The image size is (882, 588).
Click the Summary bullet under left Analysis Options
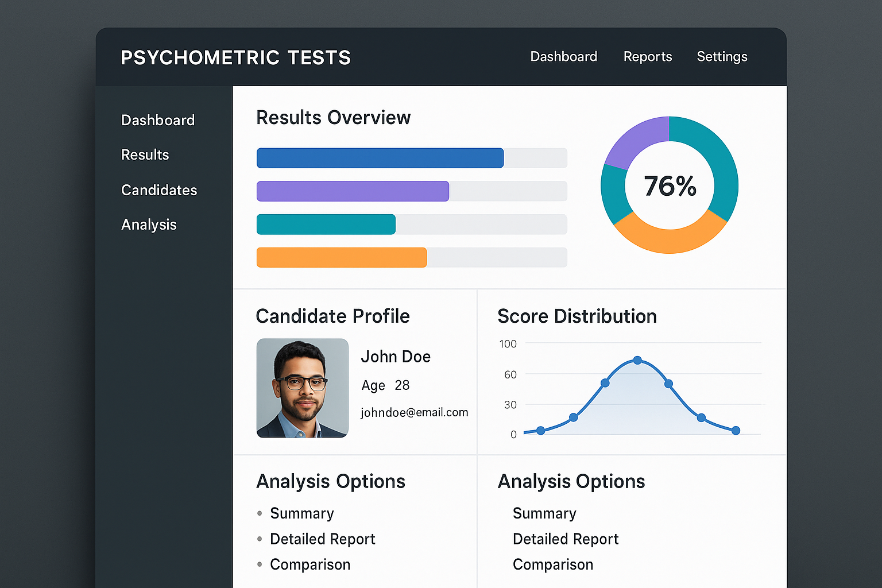point(301,513)
